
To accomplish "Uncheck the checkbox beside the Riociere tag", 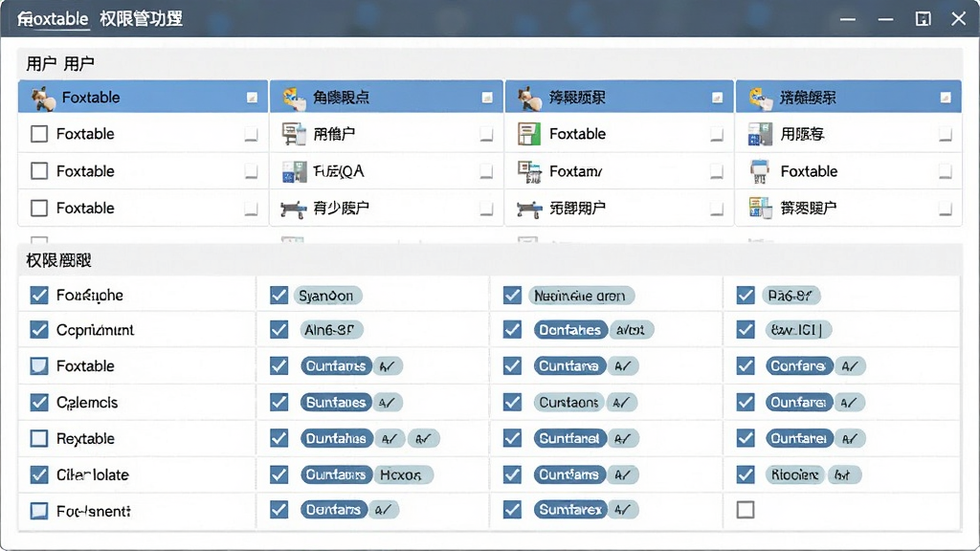I will [746, 474].
